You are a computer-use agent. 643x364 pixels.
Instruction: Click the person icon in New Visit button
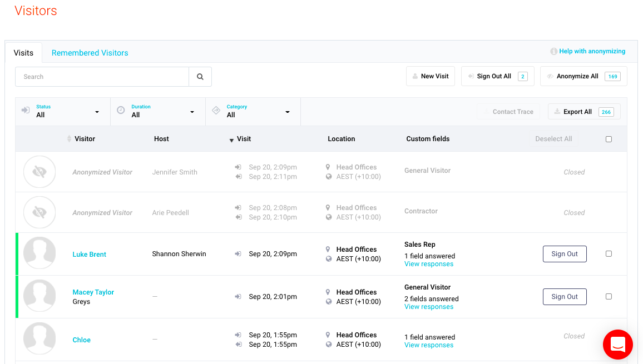tap(415, 76)
